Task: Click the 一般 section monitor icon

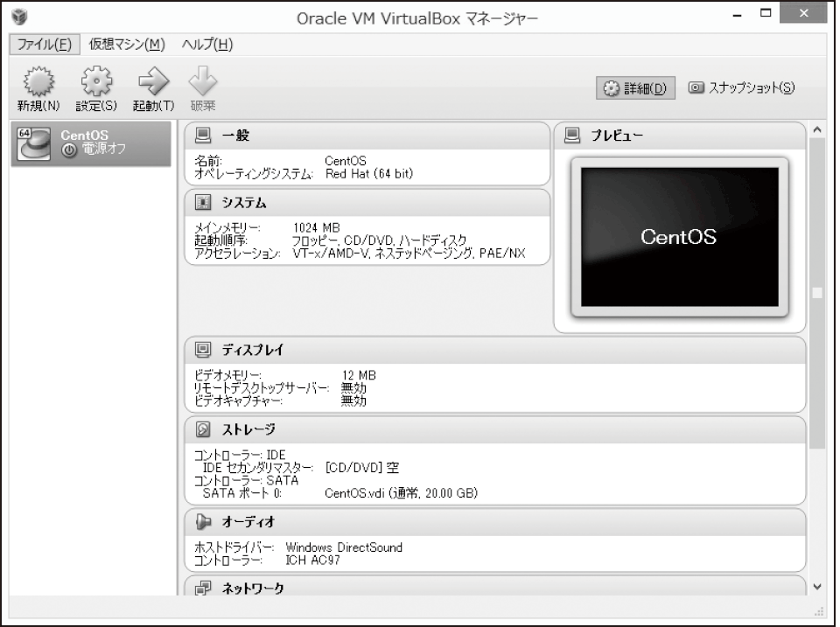Action: click(203, 135)
